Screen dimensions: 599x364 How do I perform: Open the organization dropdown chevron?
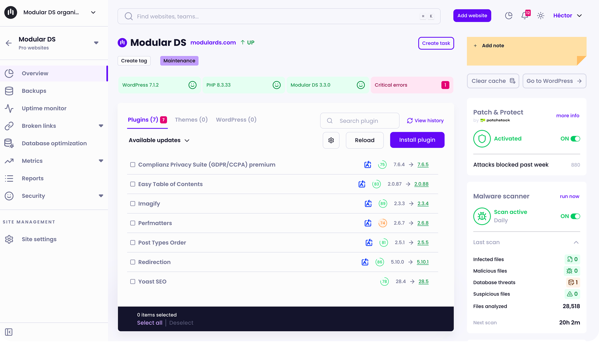tap(93, 12)
